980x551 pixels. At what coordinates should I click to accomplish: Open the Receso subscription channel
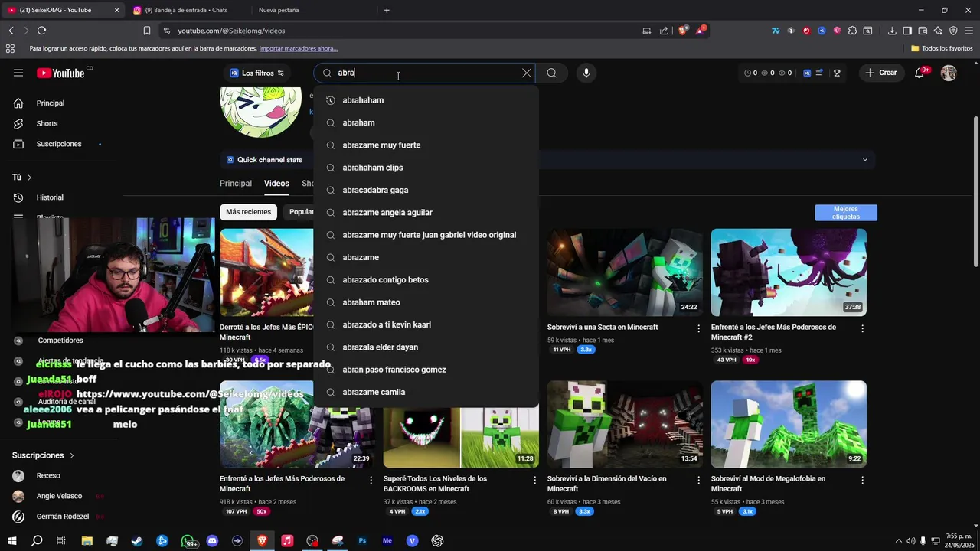point(47,476)
